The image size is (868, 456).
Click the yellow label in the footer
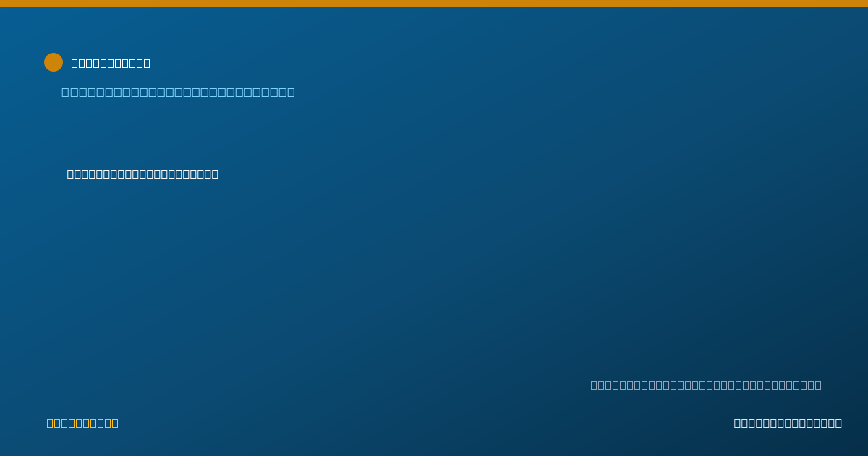pos(82,423)
